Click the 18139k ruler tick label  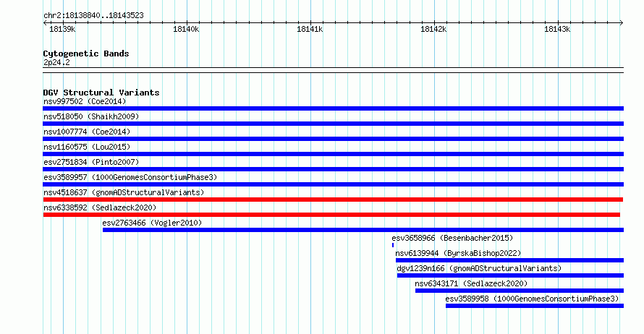(62, 29)
